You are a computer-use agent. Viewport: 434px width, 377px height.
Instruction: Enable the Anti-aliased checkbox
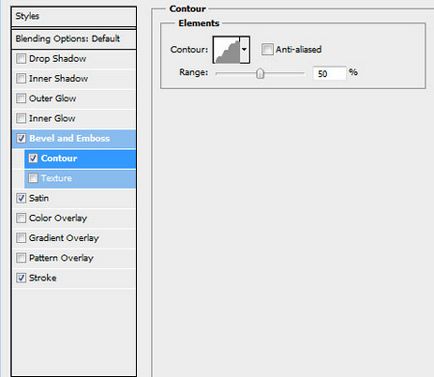pos(267,49)
